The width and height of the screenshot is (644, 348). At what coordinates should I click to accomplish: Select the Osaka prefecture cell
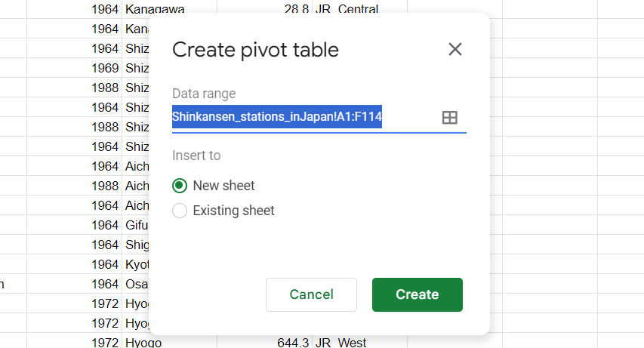tap(136, 284)
